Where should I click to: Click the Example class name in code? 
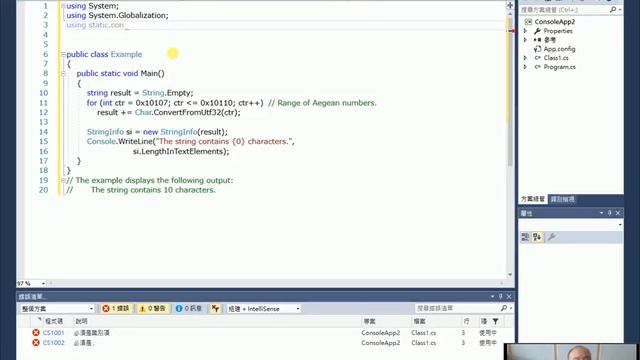tap(126, 54)
